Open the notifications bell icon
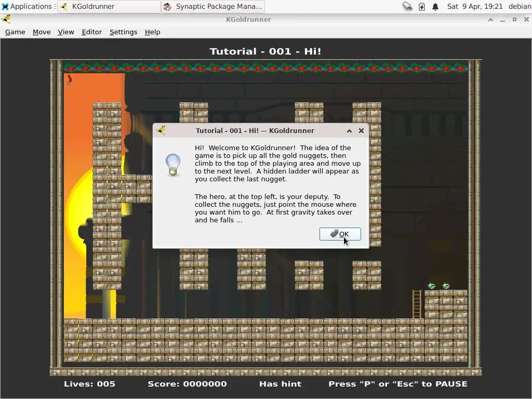532x399 pixels. coord(435,6)
